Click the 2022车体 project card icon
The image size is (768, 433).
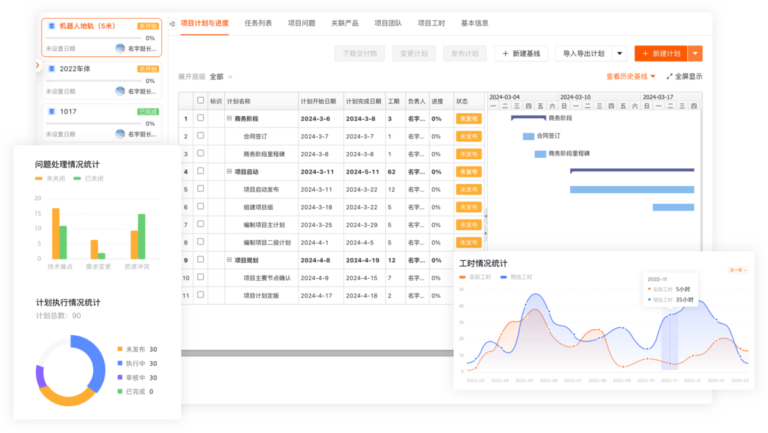click(x=51, y=69)
